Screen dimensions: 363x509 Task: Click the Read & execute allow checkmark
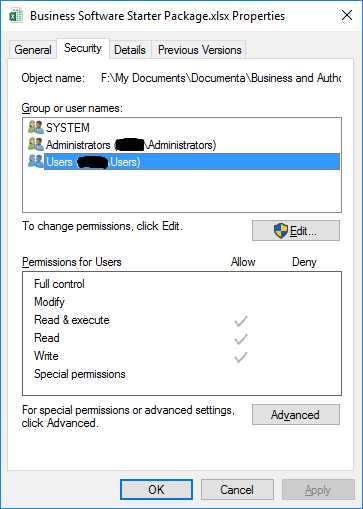tap(241, 321)
